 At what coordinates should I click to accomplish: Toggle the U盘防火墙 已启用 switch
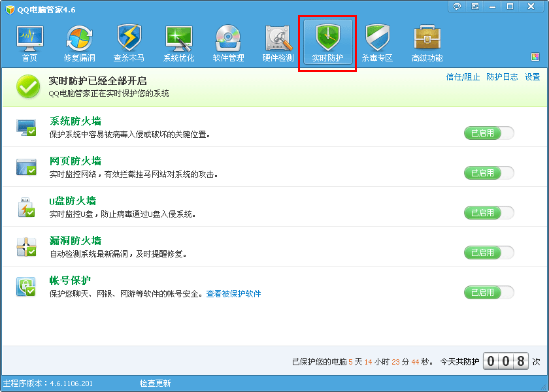489,213
